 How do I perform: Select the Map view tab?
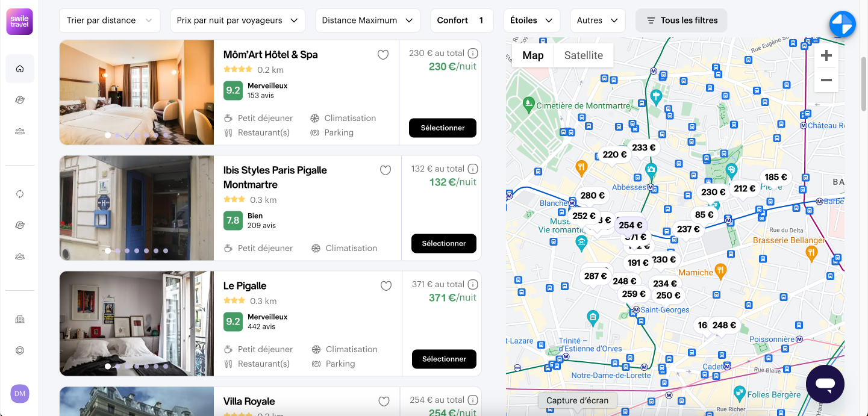click(533, 55)
